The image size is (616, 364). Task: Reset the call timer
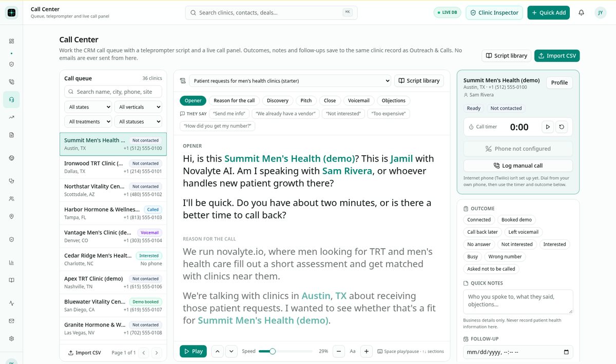(x=562, y=127)
